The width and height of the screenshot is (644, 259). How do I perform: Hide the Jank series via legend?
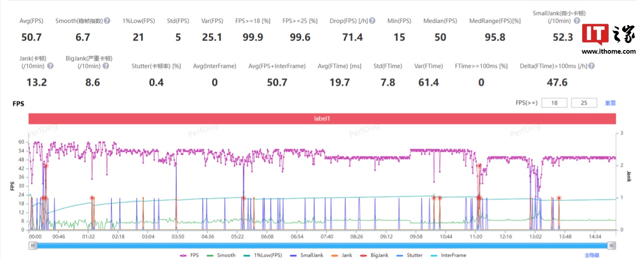[342, 255]
